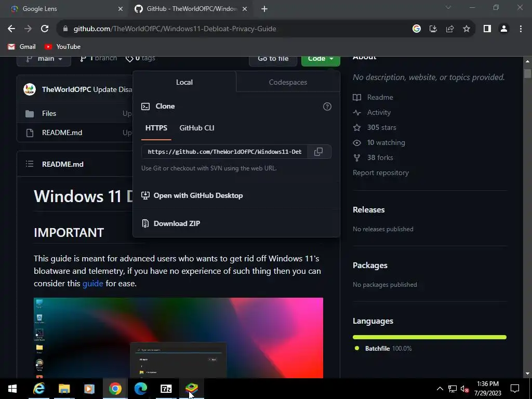
Task: Collapse the green Code dropdown
Action: 321,59
